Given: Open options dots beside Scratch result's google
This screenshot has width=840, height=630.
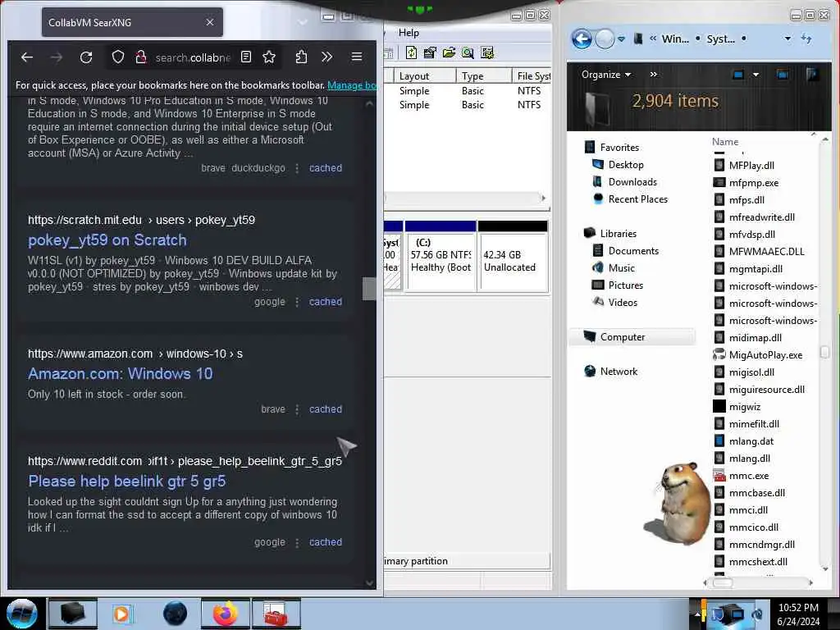Looking at the screenshot, I should [297, 302].
